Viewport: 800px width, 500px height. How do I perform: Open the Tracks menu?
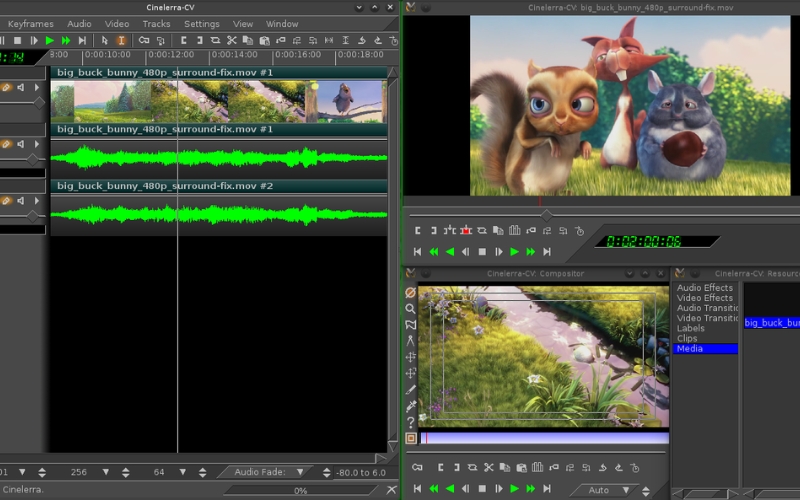(156, 24)
